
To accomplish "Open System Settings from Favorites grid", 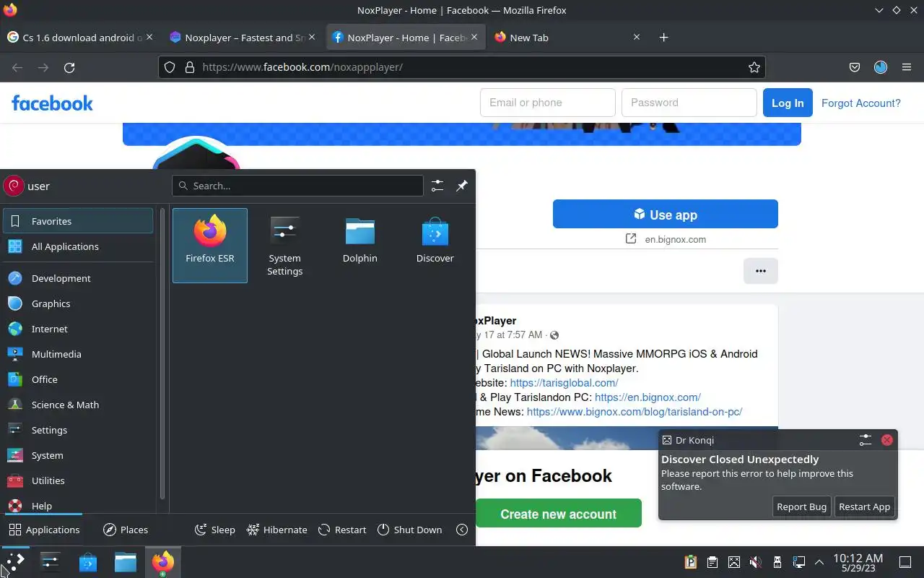I will coord(285,246).
